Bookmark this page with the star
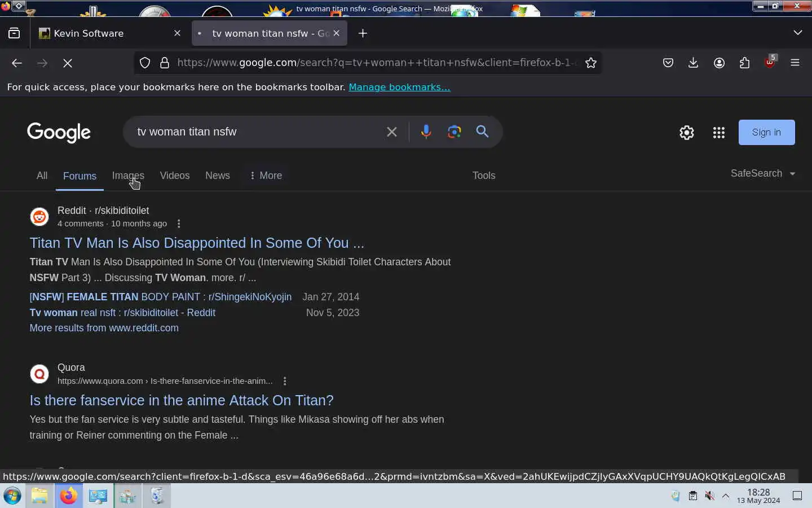Viewport: 812px width, 508px height. 590,63
